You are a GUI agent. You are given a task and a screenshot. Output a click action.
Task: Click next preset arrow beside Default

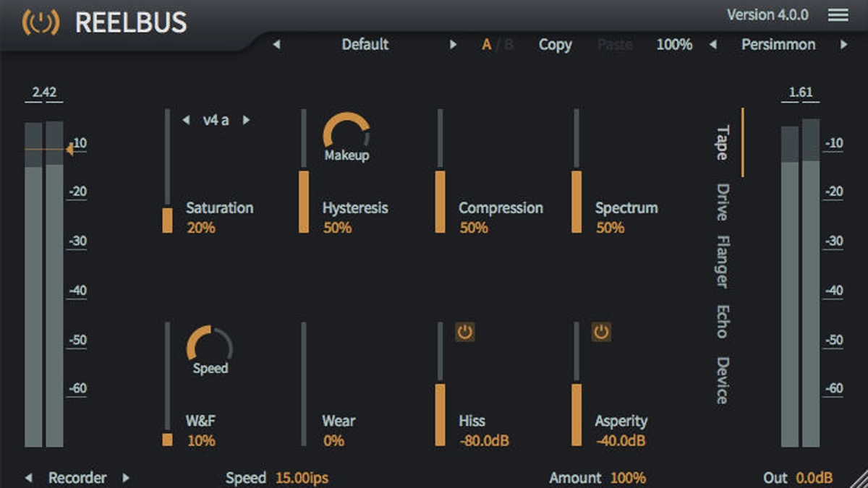tap(454, 45)
